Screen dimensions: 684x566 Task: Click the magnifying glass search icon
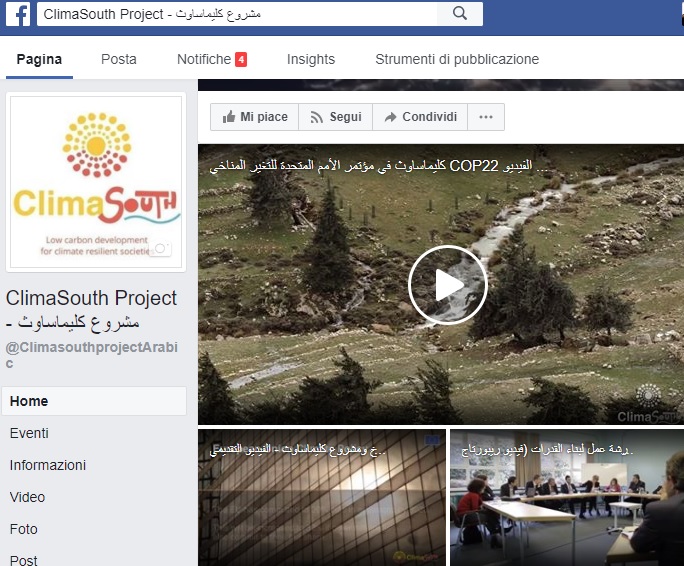(460, 14)
